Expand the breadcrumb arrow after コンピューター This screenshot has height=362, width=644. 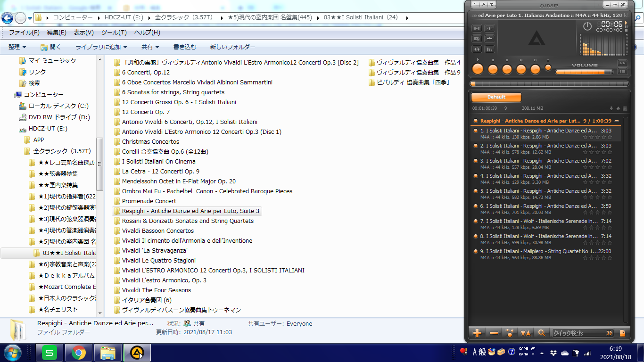point(99,18)
